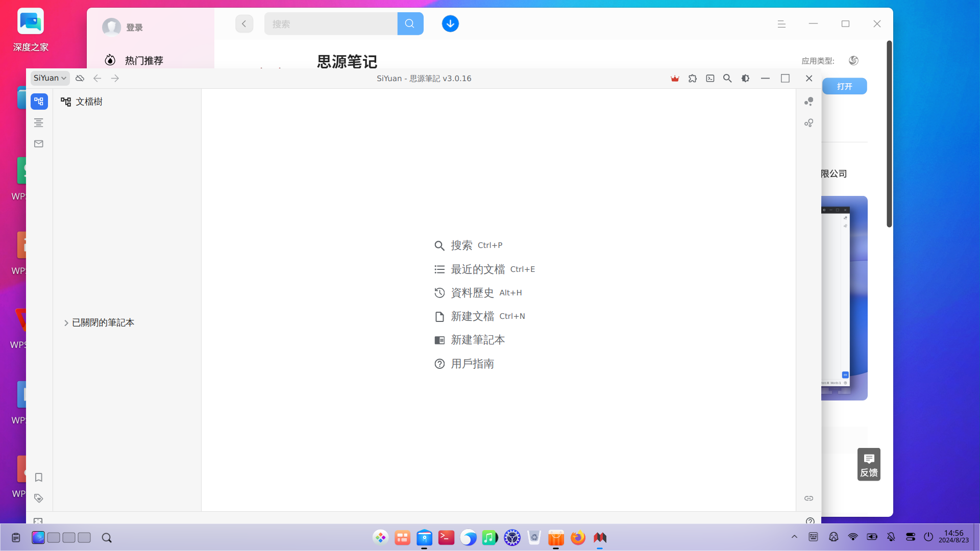Open the backlinks panel link icon
Viewport: 980px width, 551px height.
[x=809, y=498]
